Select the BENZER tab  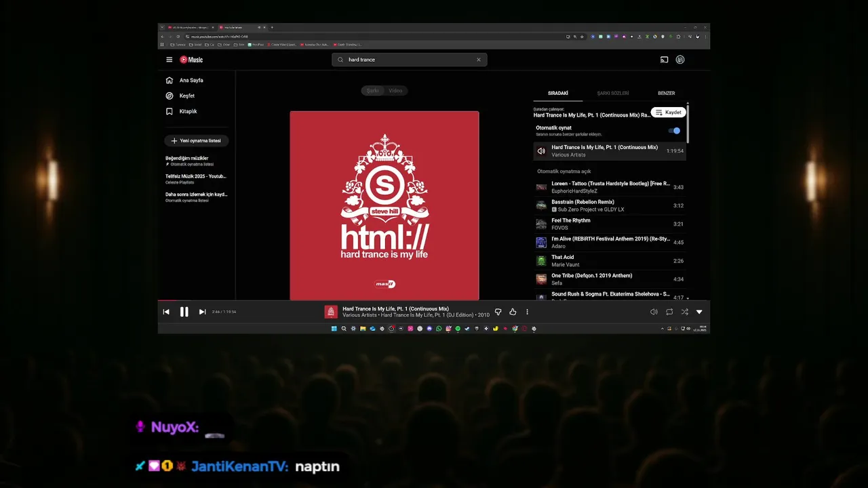(666, 93)
